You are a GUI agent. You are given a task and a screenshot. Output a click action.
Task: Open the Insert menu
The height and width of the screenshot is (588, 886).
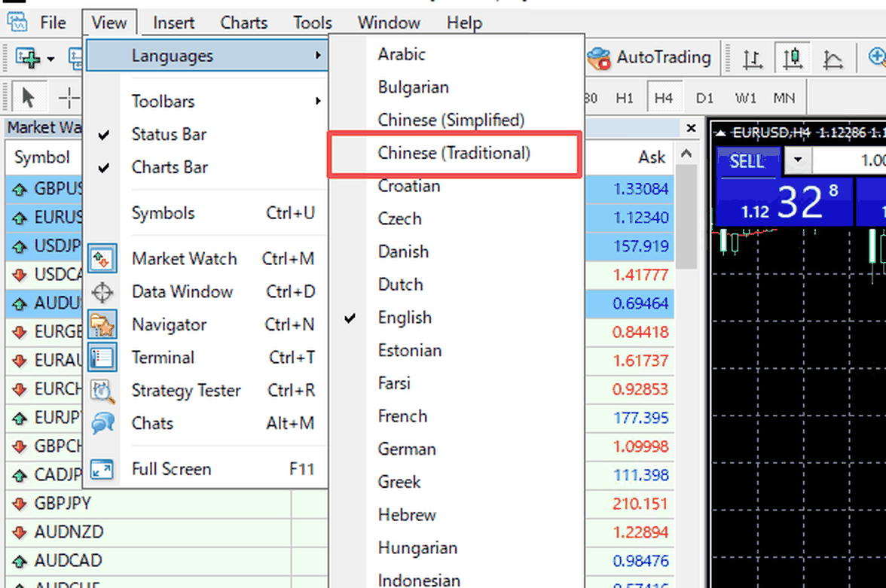click(x=173, y=23)
